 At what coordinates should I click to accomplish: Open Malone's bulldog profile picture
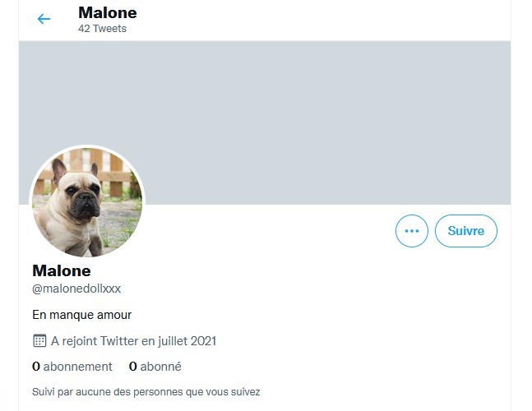(x=87, y=202)
